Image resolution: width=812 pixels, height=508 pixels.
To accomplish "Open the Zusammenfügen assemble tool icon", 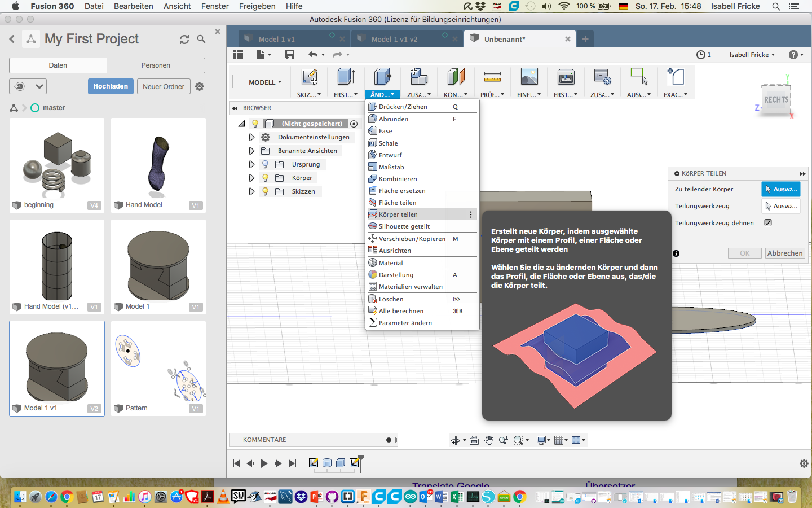I will point(419,77).
